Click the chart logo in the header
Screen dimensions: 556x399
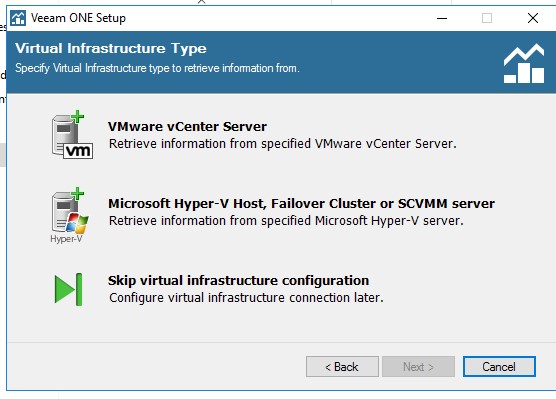click(x=524, y=63)
